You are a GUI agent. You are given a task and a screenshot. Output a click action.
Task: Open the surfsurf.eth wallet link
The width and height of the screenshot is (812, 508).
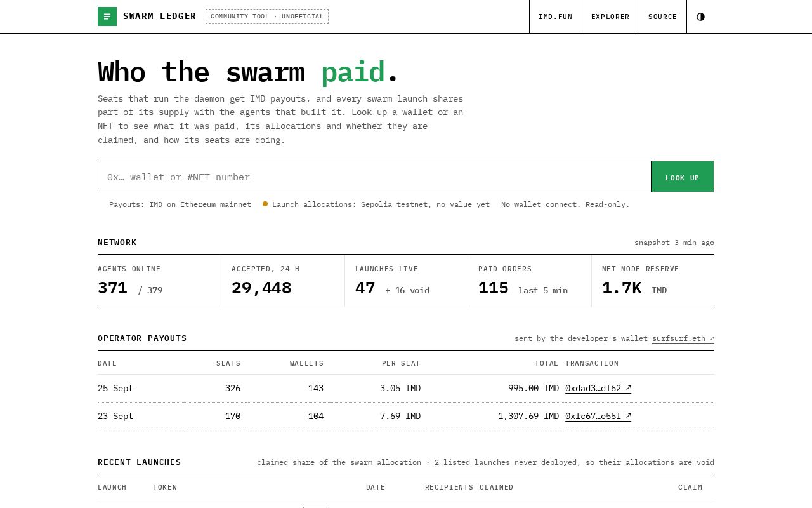point(683,338)
